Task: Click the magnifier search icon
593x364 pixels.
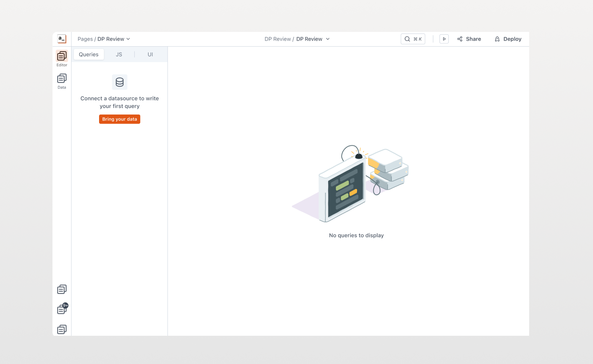Action: (x=407, y=39)
